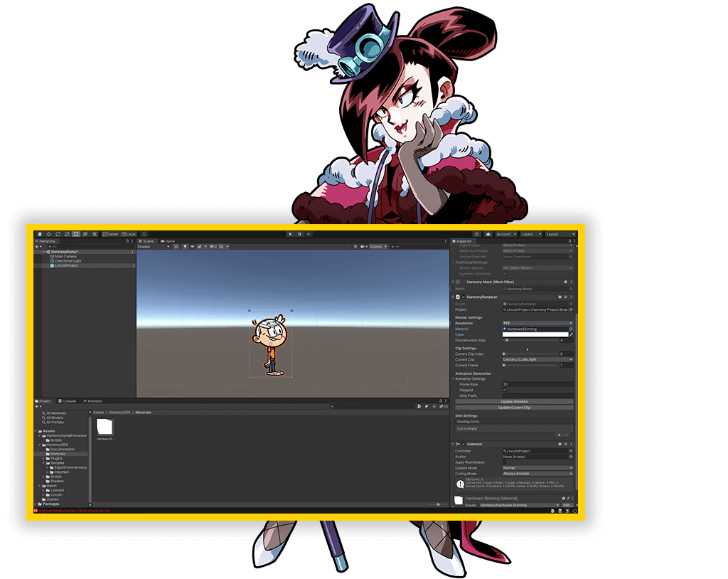Add a Starting Skins list entry
The width and height of the screenshot is (728, 579).
[559, 435]
